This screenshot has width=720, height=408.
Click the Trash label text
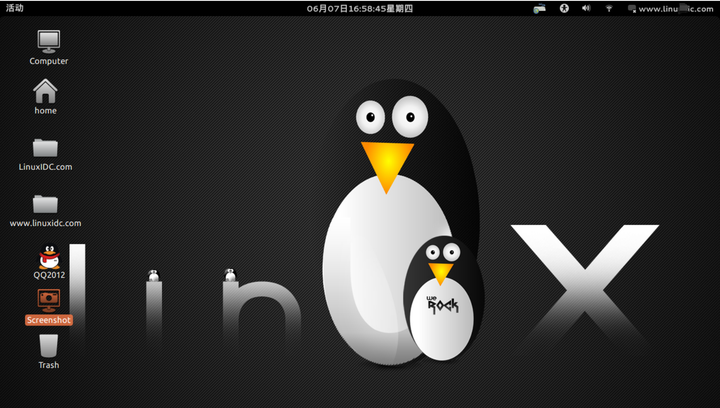(x=49, y=365)
